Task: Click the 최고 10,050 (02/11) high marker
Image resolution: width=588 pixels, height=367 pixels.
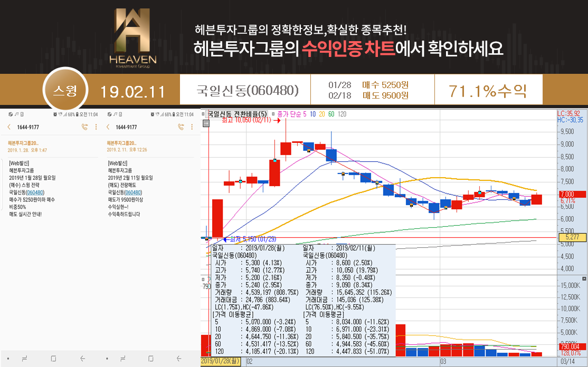Action: (251, 120)
